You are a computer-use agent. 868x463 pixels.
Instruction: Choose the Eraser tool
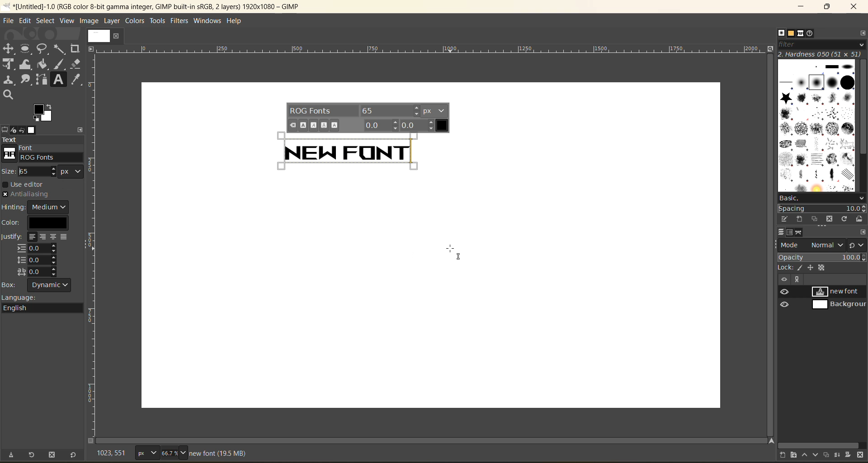(x=76, y=64)
